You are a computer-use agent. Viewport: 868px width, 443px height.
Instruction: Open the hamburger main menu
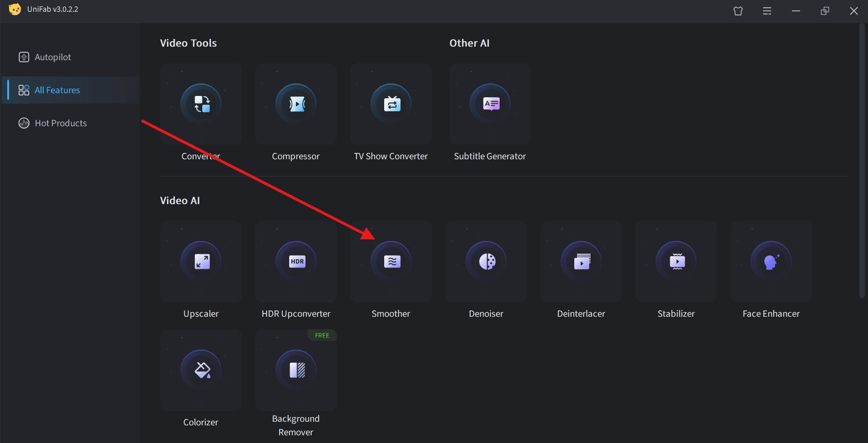[767, 11]
